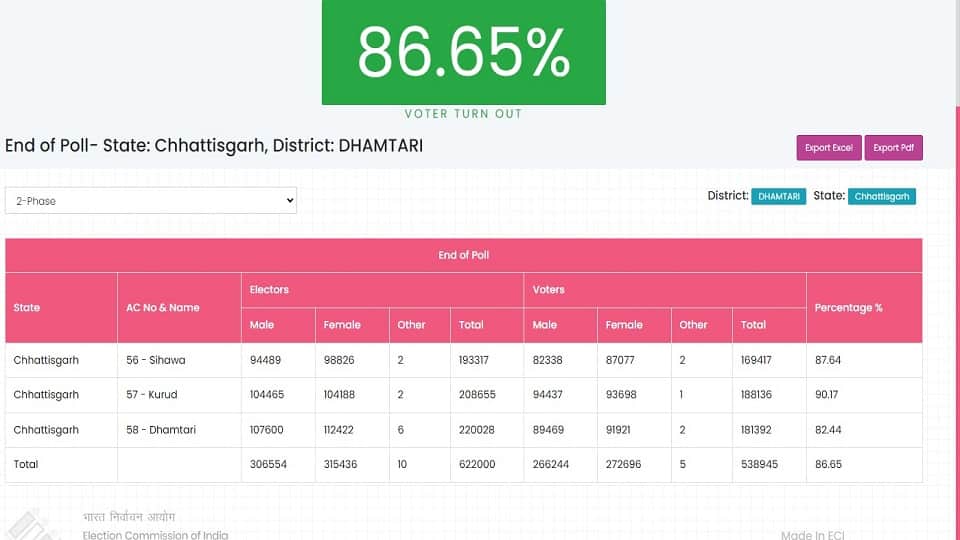Click the End of Poll table header
This screenshot has height=540, width=960.
coord(463,255)
